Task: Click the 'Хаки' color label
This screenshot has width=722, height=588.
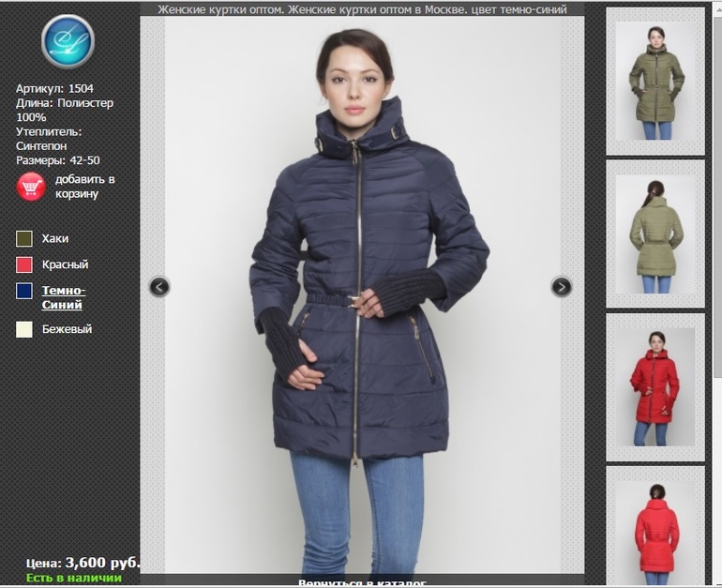Action: [x=55, y=239]
